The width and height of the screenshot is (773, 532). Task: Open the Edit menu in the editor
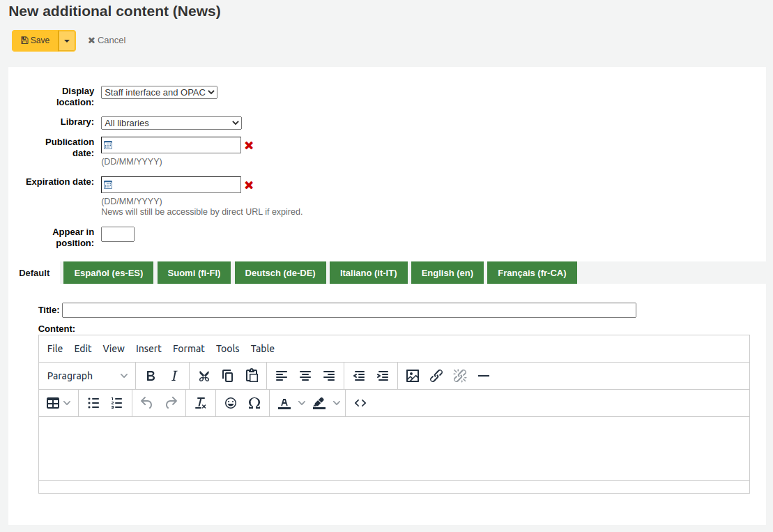point(83,349)
